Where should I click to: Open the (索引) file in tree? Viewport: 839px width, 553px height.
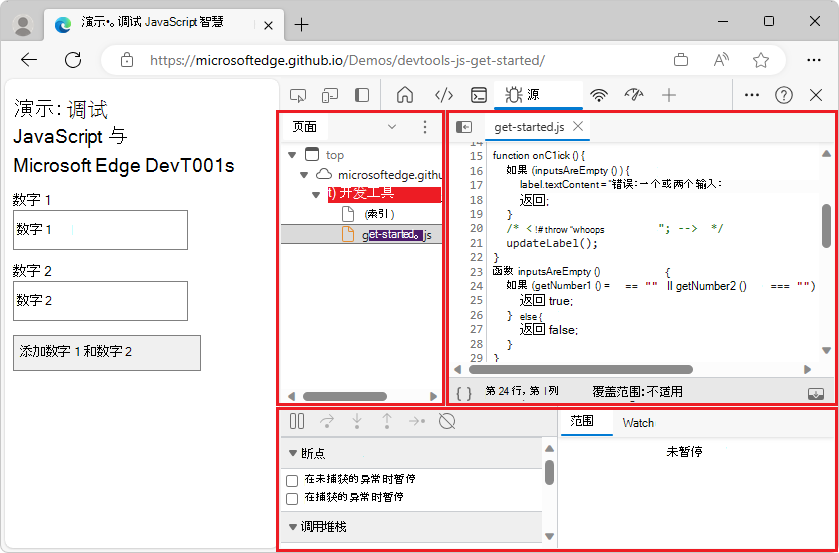(379, 214)
